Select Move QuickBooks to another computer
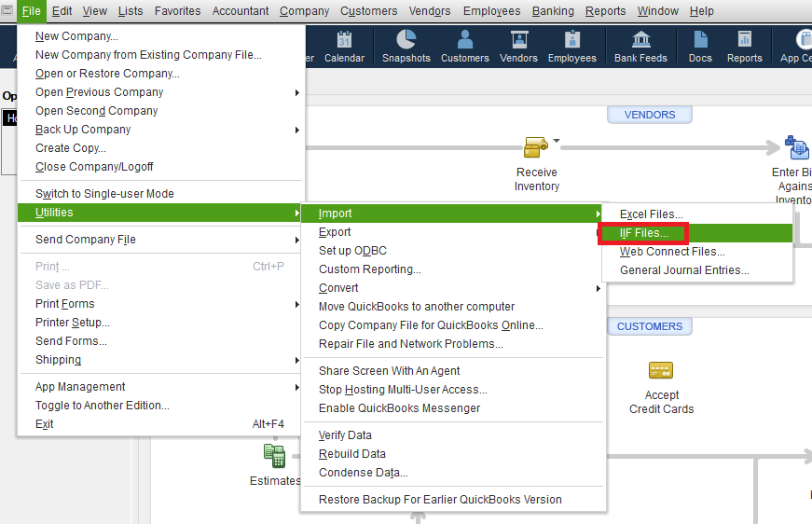 452,307
